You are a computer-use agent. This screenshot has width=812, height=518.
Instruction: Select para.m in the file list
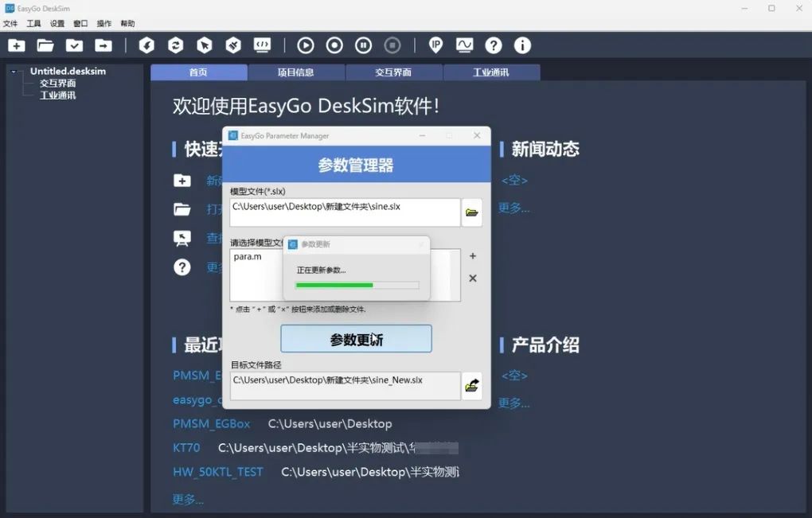pos(248,257)
